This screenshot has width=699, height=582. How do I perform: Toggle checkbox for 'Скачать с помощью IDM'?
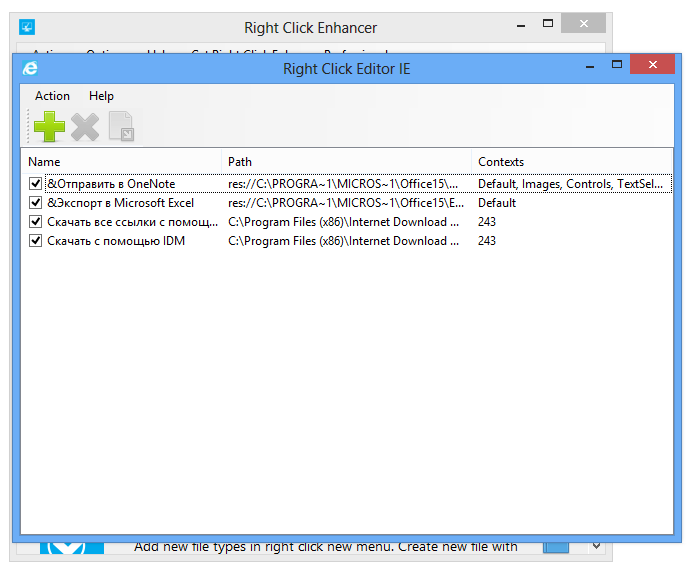[36, 241]
